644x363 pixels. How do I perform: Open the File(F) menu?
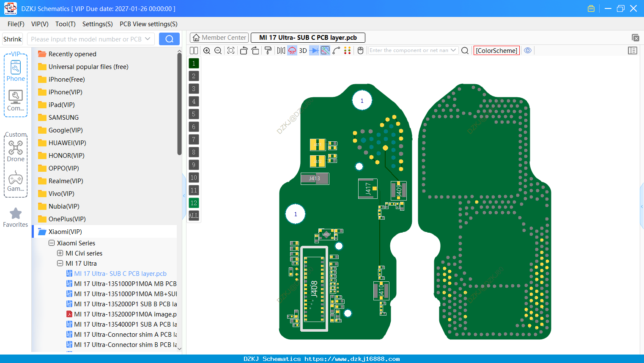coord(16,24)
